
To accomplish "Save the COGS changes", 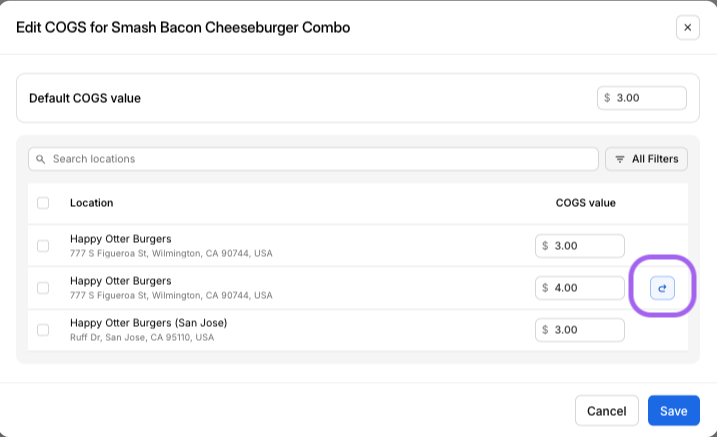I will (673, 411).
